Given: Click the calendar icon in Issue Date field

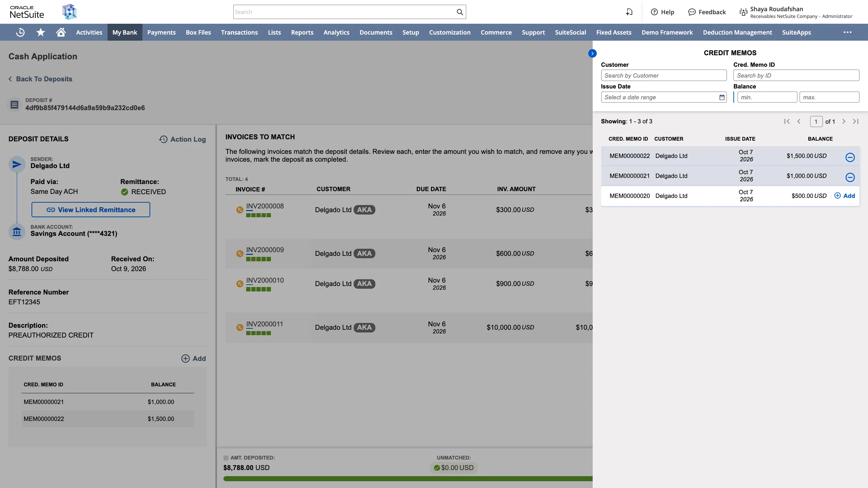Looking at the screenshot, I should (722, 97).
